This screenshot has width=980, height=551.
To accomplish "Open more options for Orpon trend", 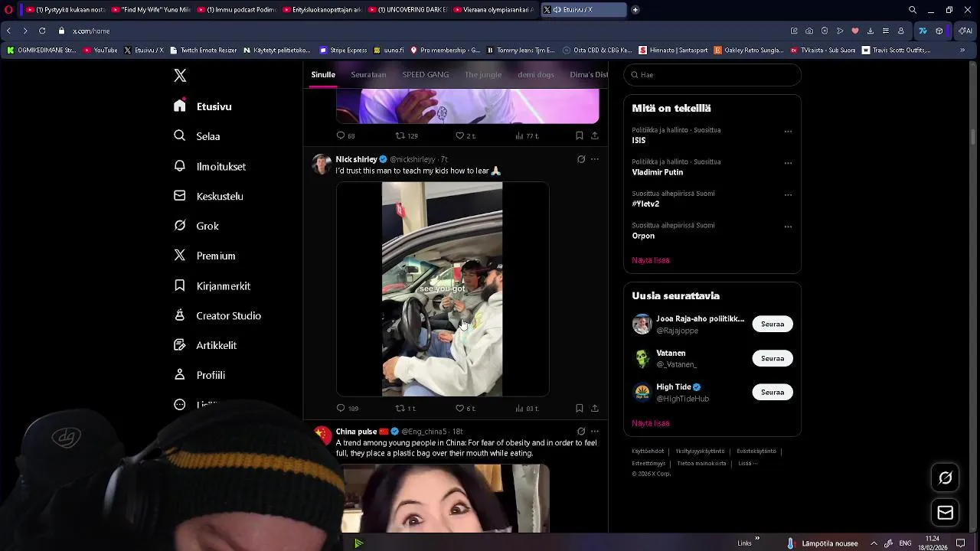I will click(788, 227).
